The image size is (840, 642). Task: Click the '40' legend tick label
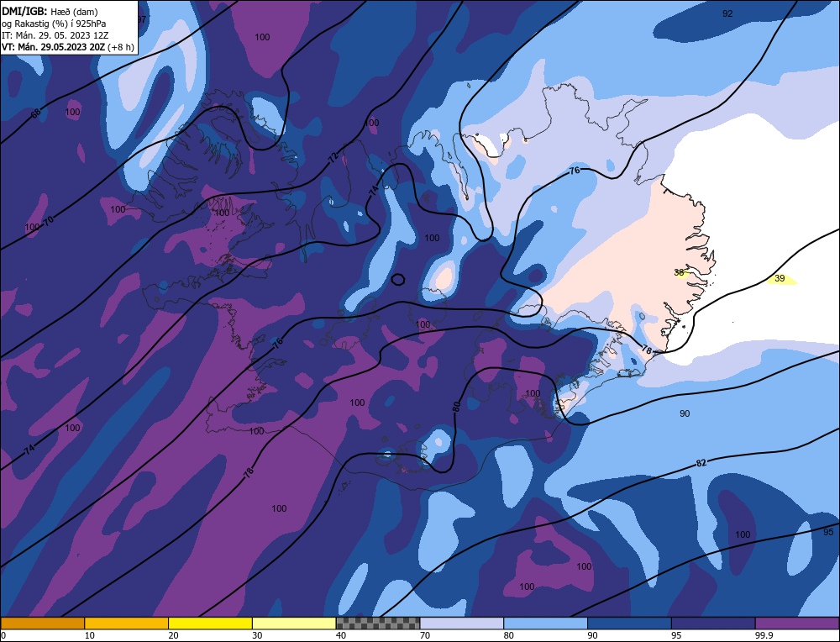[x=341, y=635]
